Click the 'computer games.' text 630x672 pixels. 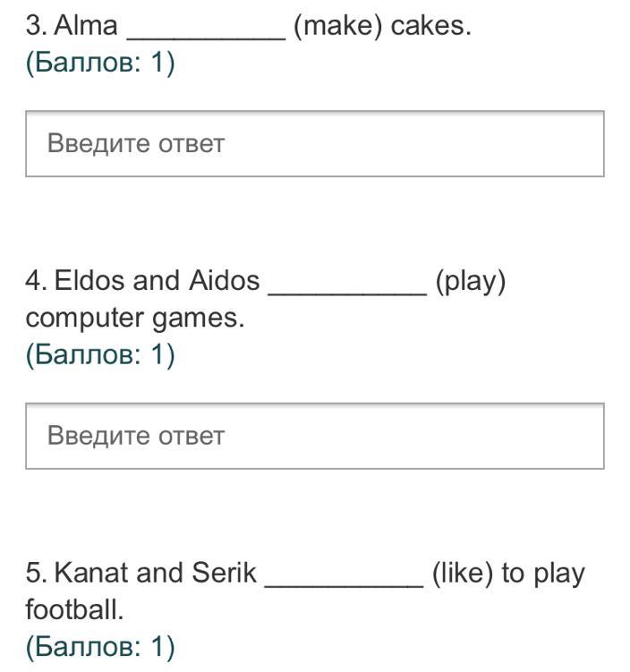click(x=134, y=319)
